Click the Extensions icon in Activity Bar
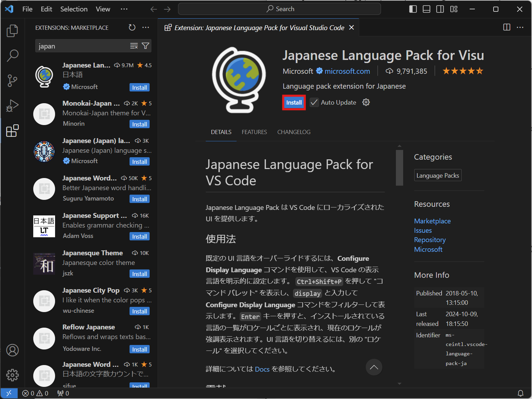Image resolution: width=532 pixels, height=399 pixels. click(x=12, y=131)
